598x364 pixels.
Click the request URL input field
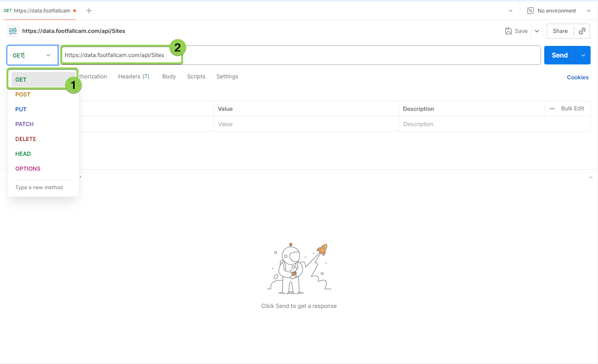click(324, 55)
